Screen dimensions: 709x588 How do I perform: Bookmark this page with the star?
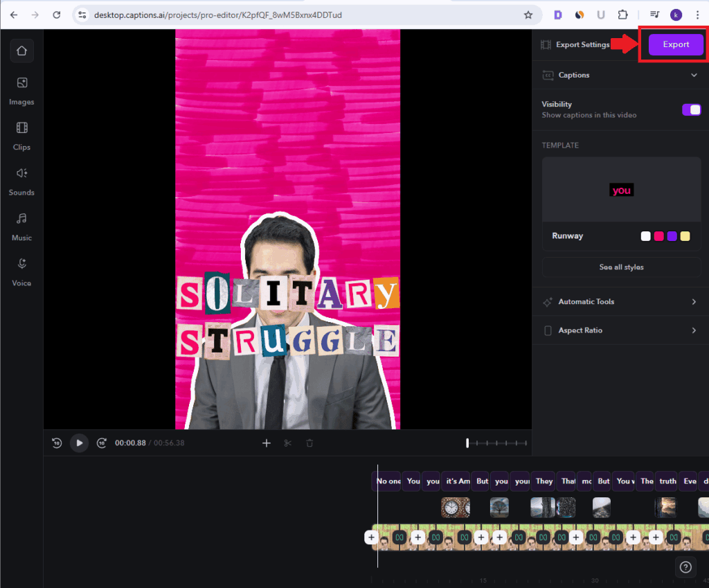pos(528,15)
